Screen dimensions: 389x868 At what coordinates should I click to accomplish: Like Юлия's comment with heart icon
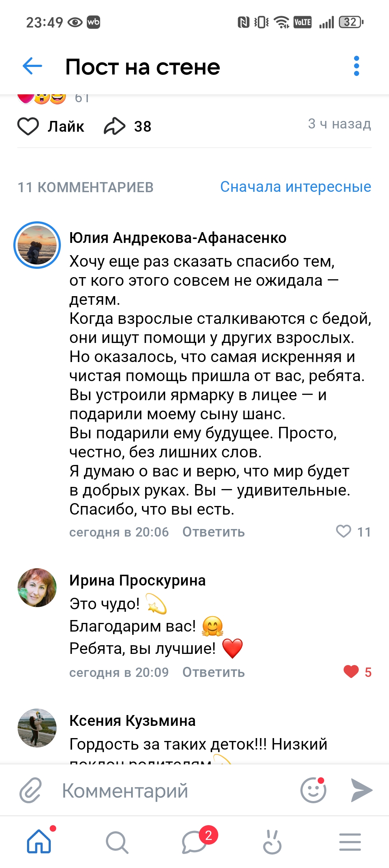(x=344, y=531)
